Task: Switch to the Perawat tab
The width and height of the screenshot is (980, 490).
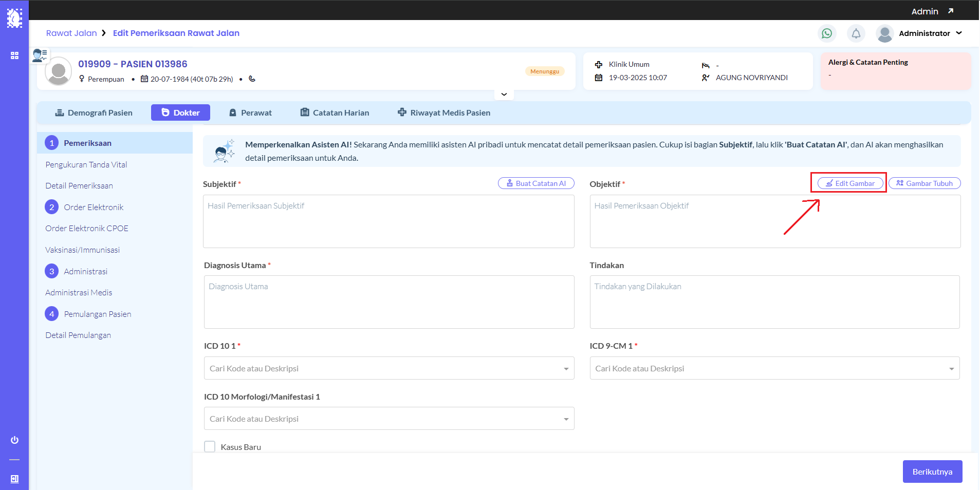Action: [250, 112]
